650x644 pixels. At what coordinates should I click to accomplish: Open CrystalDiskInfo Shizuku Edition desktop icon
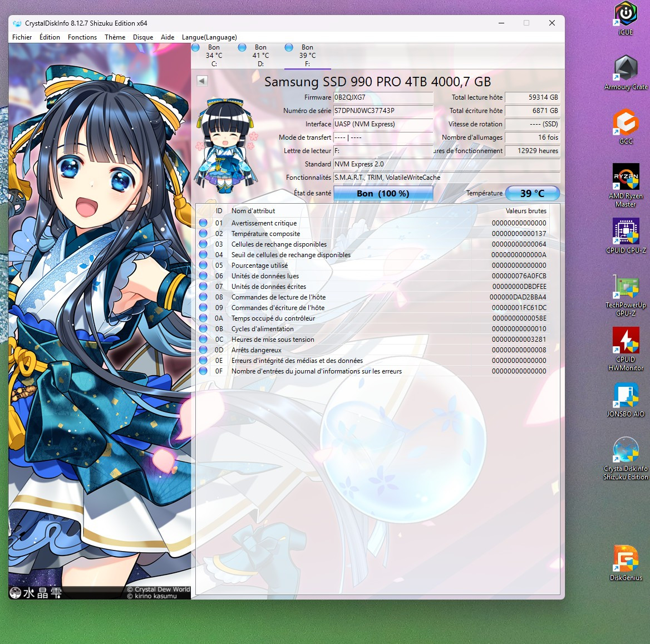626,458
